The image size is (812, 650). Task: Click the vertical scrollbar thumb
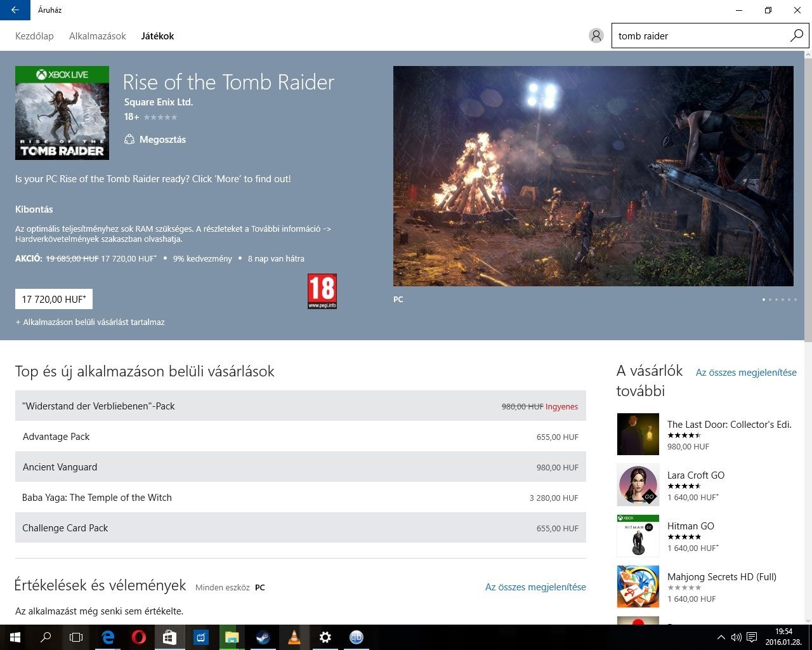(x=808, y=201)
